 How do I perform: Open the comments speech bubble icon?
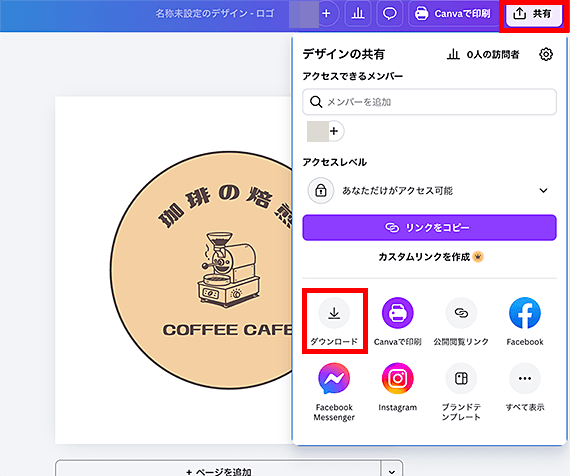tap(390, 14)
